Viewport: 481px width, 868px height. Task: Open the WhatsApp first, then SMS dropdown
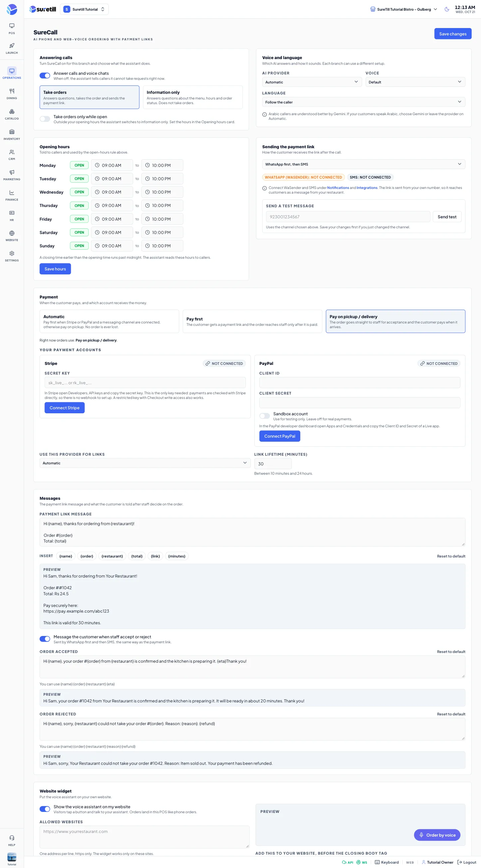[x=364, y=164]
